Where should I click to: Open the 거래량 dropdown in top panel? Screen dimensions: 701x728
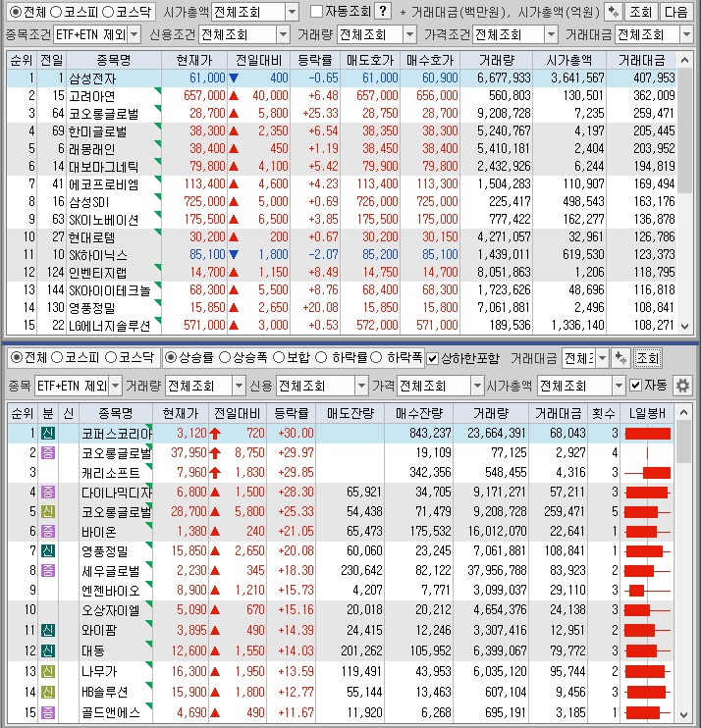tap(409, 34)
